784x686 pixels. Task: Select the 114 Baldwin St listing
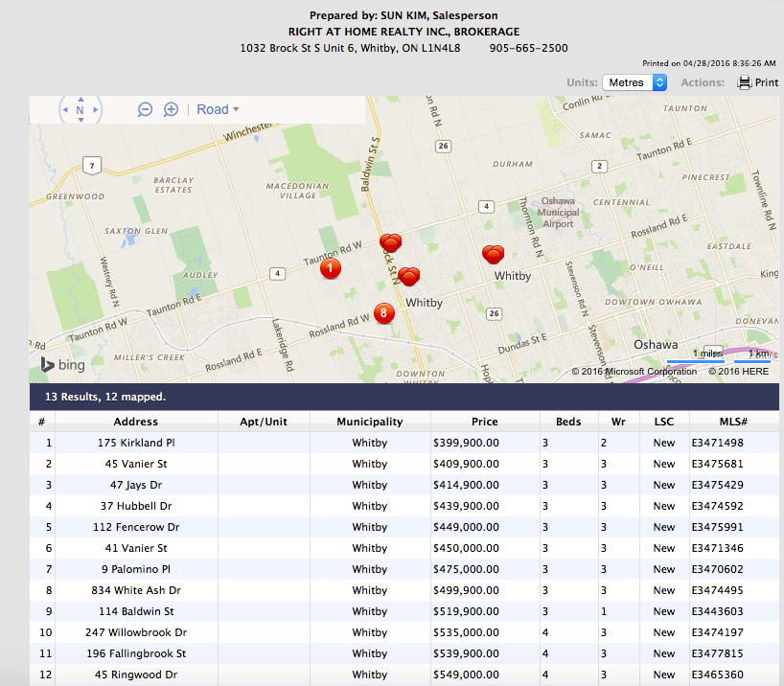click(x=135, y=611)
